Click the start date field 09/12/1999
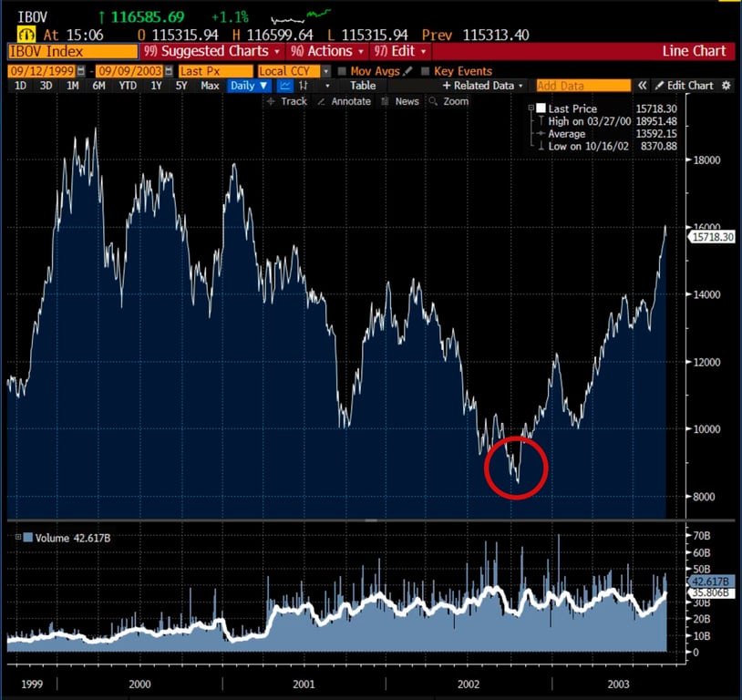The height and width of the screenshot is (700, 742). [42, 71]
